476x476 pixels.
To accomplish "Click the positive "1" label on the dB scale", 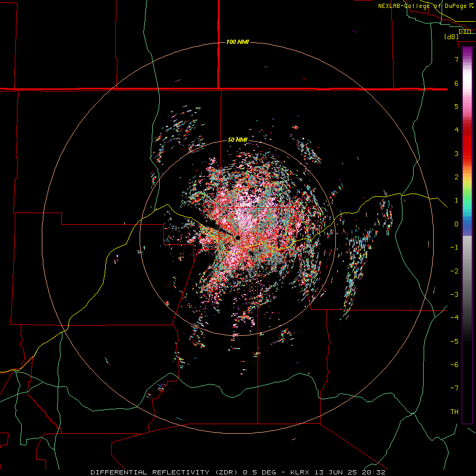I will 456,200.
